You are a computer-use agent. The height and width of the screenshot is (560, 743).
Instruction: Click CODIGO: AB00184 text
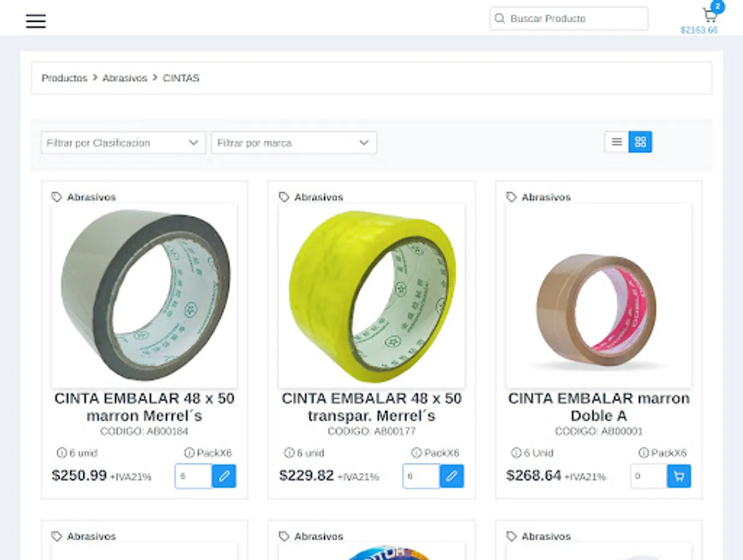144,431
